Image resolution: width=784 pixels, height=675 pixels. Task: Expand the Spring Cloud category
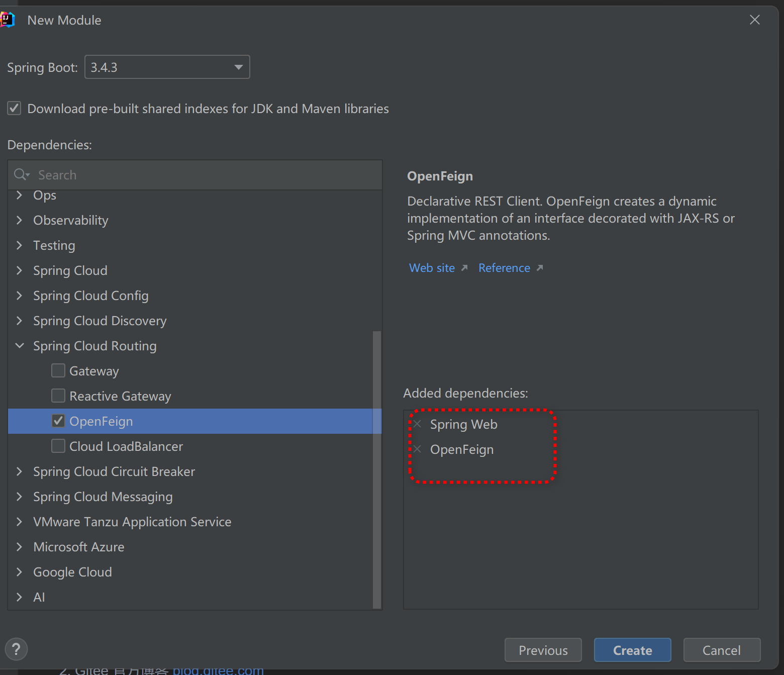[20, 270]
